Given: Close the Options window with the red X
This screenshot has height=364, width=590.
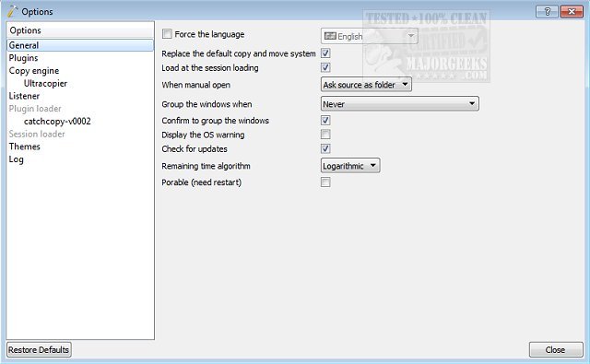Looking at the screenshot, I should point(572,12).
